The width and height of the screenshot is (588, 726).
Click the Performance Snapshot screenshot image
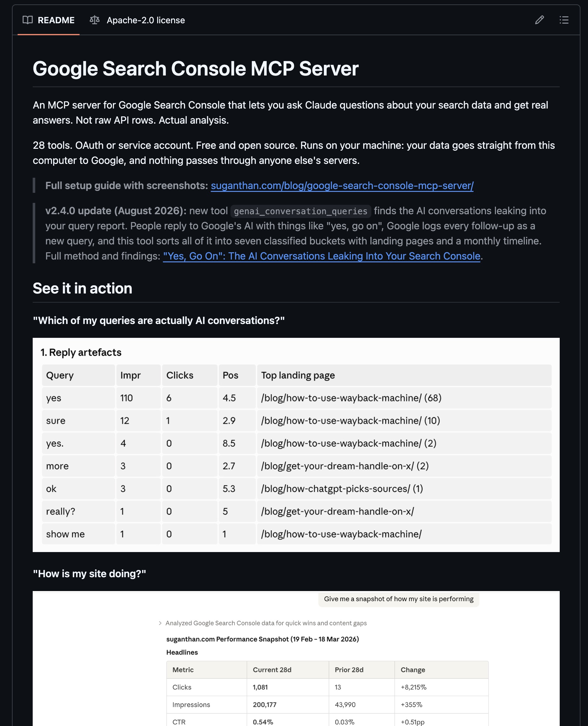tap(296, 658)
